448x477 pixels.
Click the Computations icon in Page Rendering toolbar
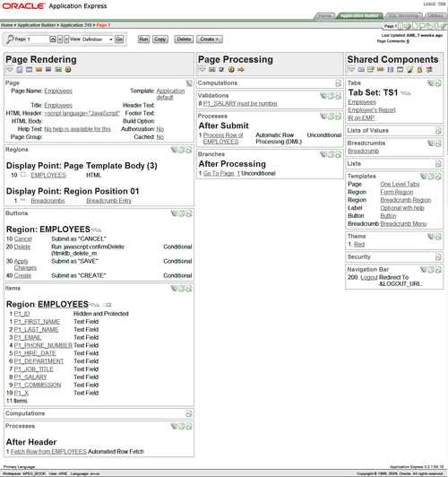click(x=58, y=70)
